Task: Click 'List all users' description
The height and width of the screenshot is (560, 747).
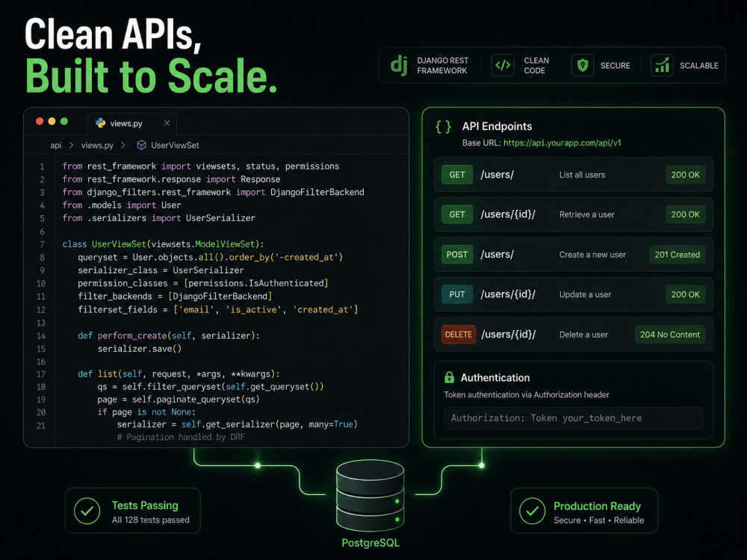Action: click(582, 175)
